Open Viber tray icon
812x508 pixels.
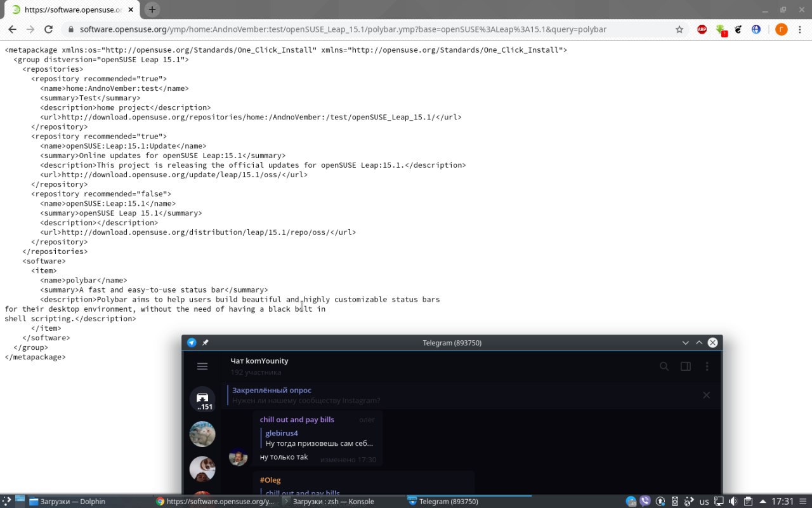646,501
